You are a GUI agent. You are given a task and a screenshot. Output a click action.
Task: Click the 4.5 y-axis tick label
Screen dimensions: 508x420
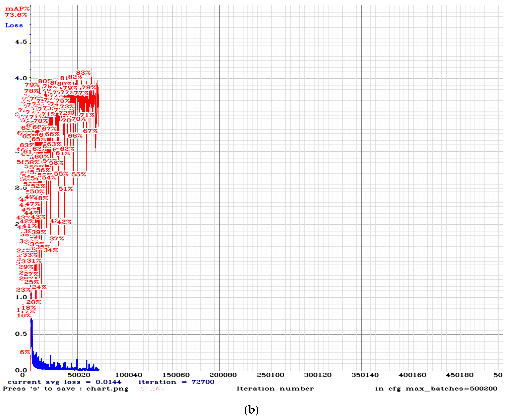tap(21, 42)
